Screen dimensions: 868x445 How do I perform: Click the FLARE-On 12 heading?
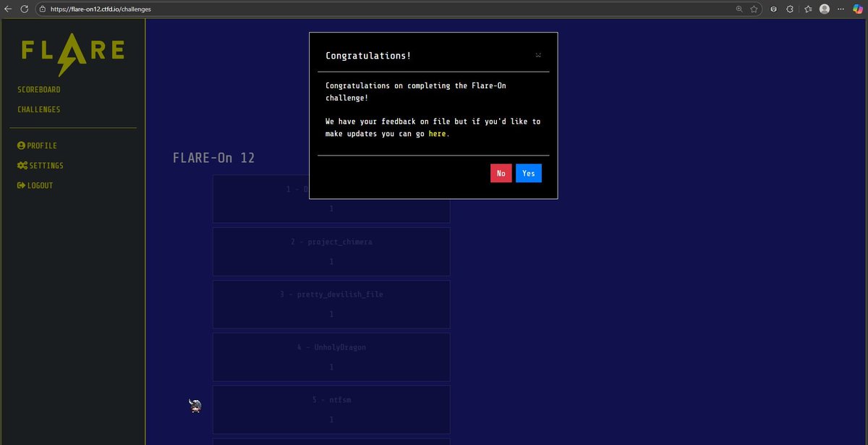214,158
